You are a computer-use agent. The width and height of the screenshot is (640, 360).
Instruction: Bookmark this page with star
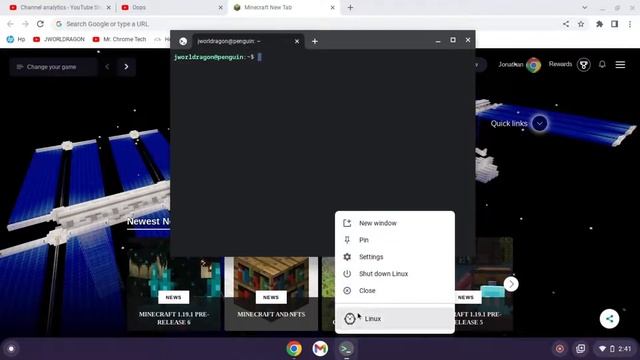581,24
